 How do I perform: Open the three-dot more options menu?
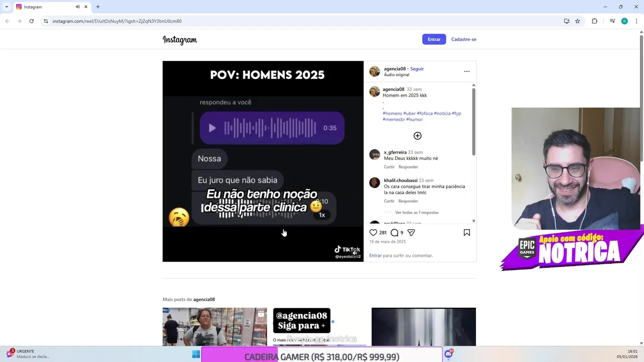[467, 71]
